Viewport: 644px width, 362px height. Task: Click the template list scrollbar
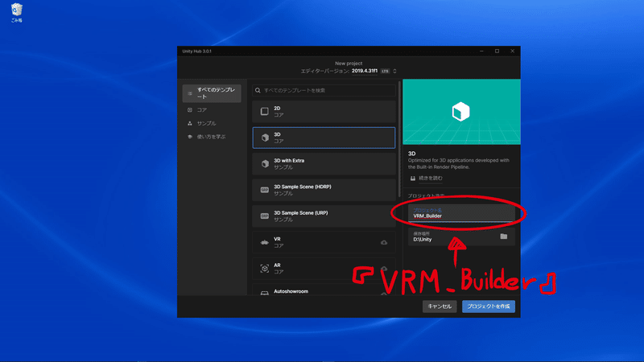[x=399, y=139]
